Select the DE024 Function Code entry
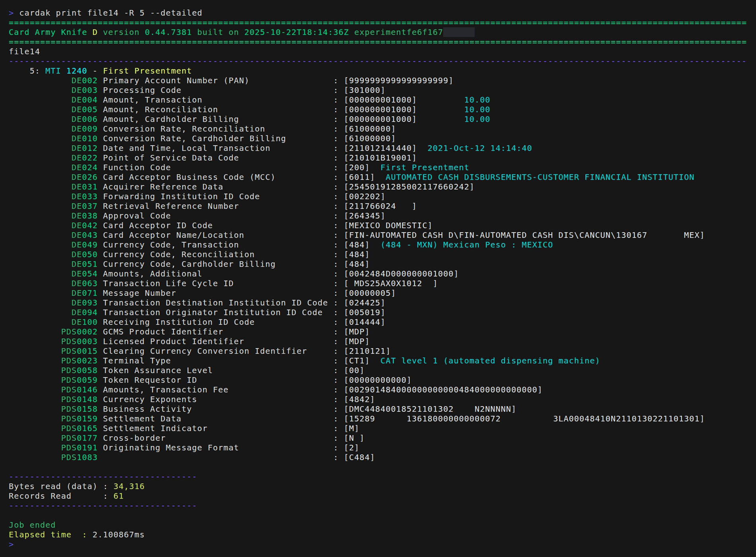This screenshot has height=557, width=756. coord(135,167)
